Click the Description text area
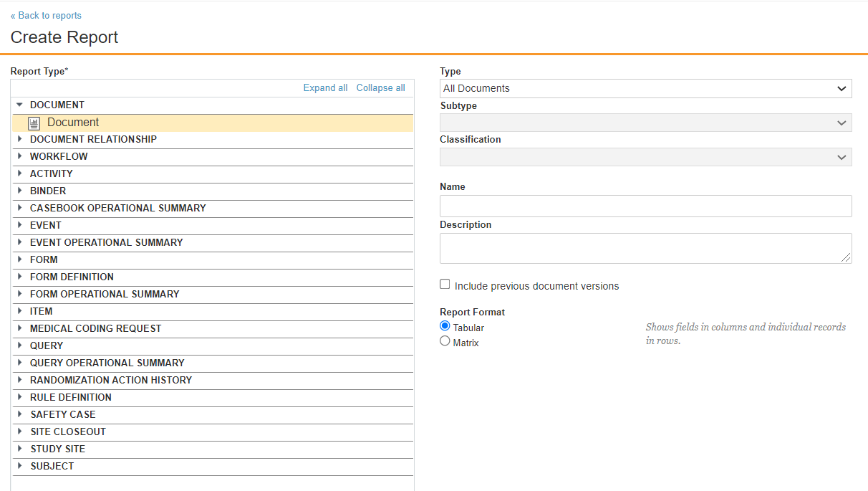The width and height of the screenshot is (868, 491). tap(645, 249)
